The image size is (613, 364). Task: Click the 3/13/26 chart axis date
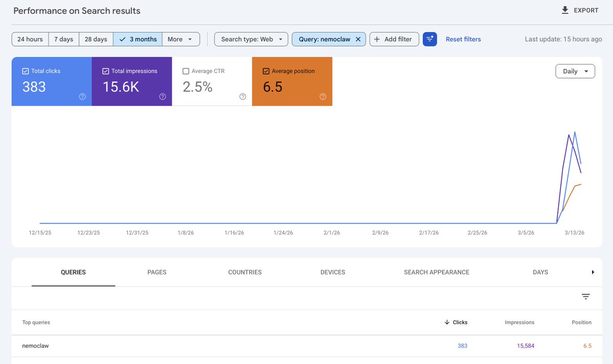[574, 233]
